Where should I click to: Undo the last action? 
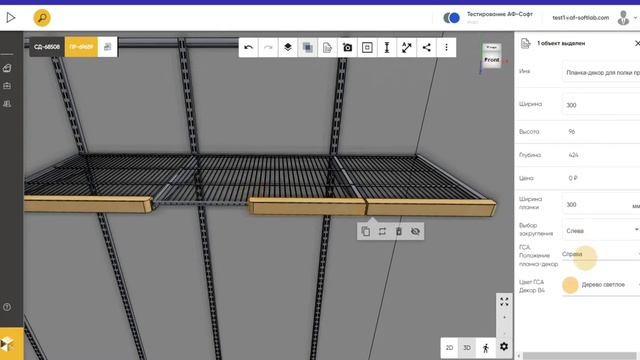(248, 47)
